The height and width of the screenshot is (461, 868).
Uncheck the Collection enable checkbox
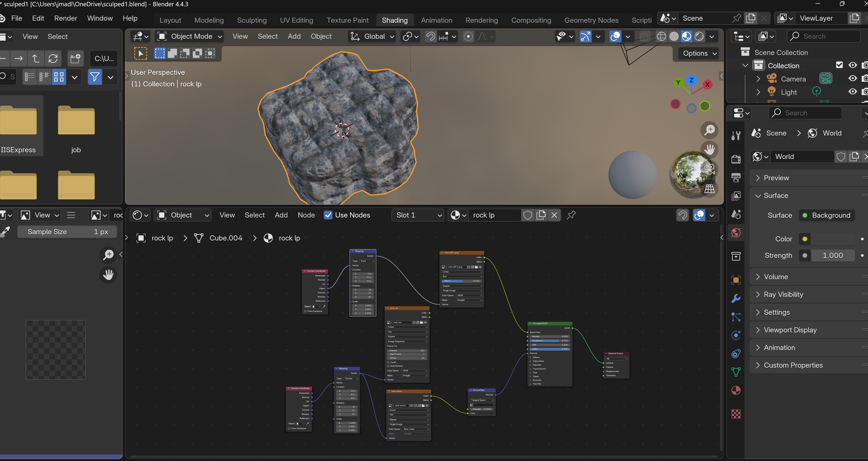point(840,65)
